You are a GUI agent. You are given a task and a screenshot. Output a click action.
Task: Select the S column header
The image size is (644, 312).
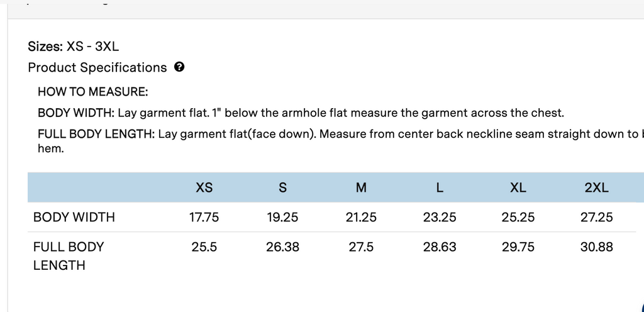click(x=282, y=187)
